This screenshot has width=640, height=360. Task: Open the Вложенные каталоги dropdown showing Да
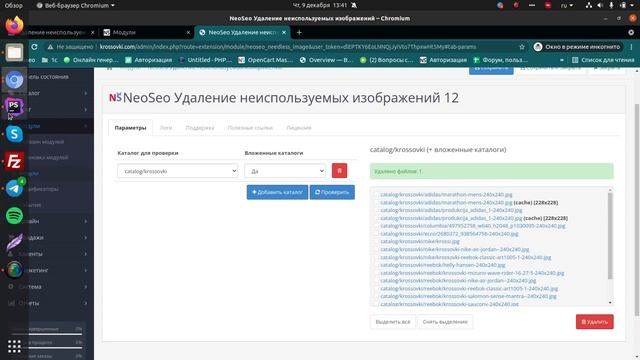[x=285, y=171]
